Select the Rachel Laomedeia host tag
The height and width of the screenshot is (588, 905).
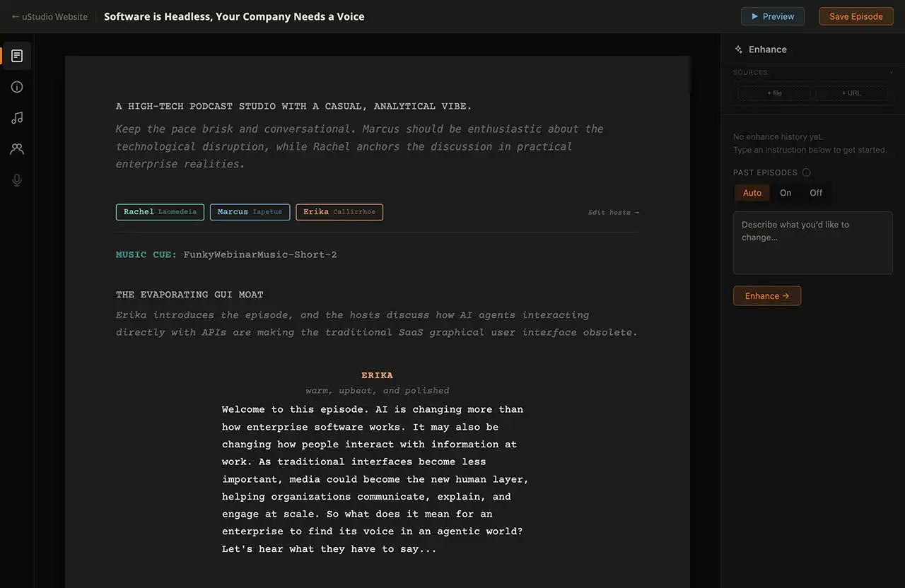160,212
